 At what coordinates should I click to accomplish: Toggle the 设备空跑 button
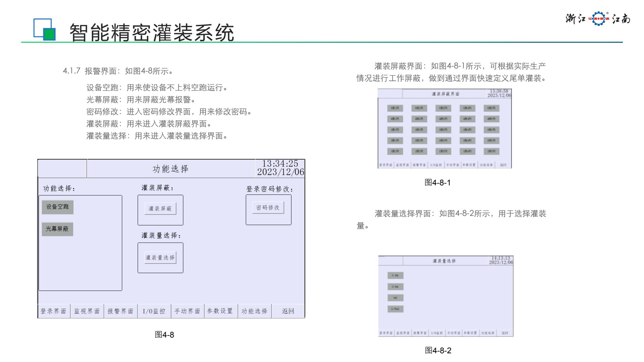57,207
